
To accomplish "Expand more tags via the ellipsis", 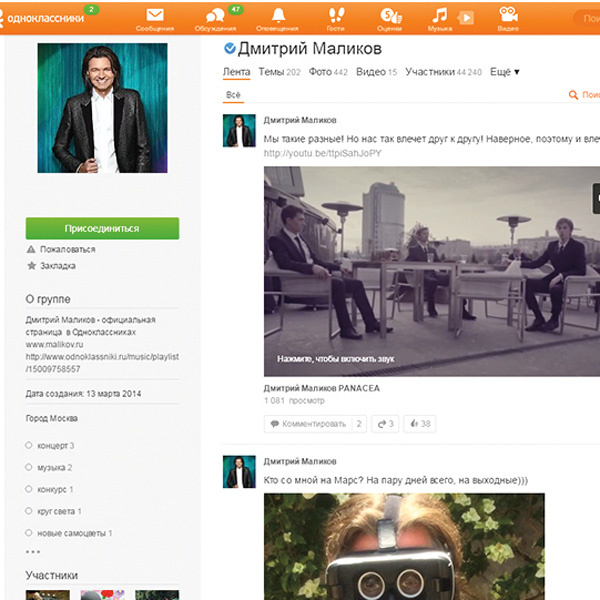I will tap(33, 551).
